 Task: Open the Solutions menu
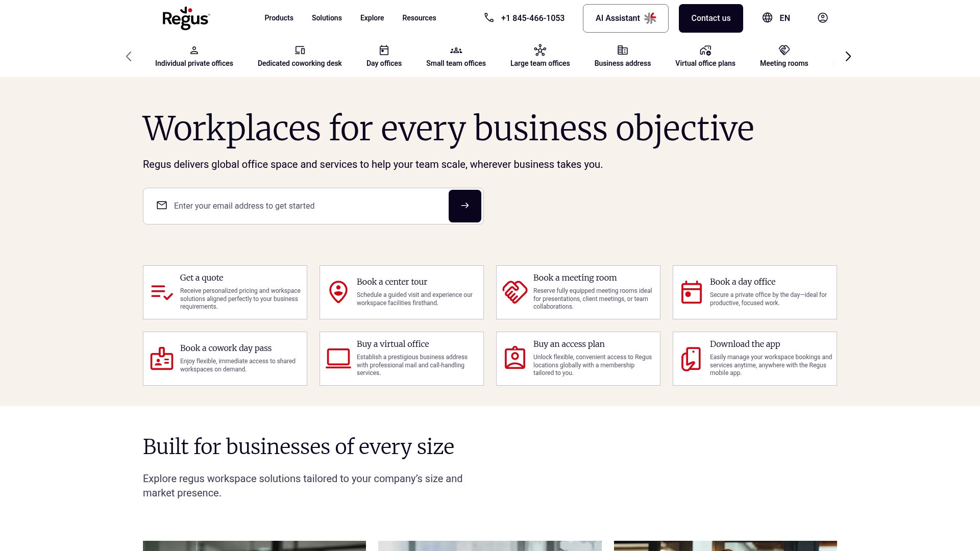click(327, 18)
